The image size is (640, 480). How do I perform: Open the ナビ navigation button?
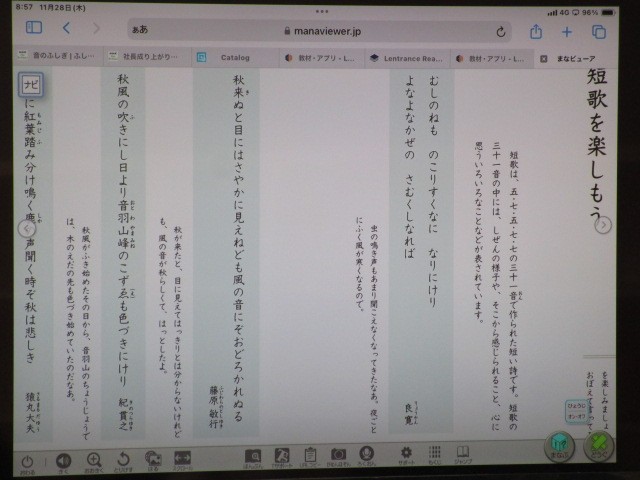[31, 85]
